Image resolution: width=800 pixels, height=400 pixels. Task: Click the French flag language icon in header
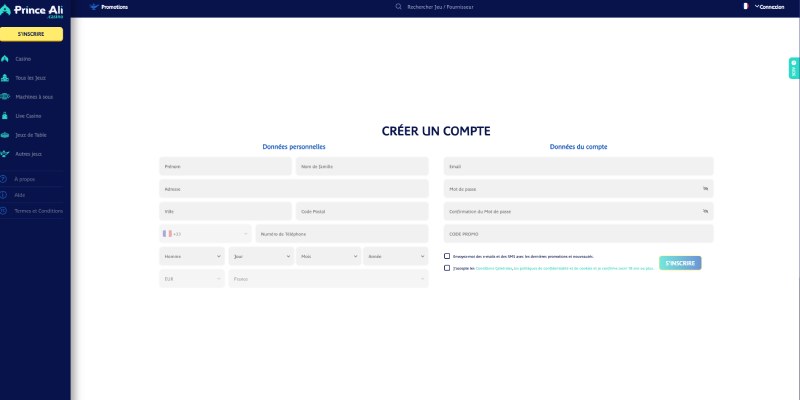[745, 7]
